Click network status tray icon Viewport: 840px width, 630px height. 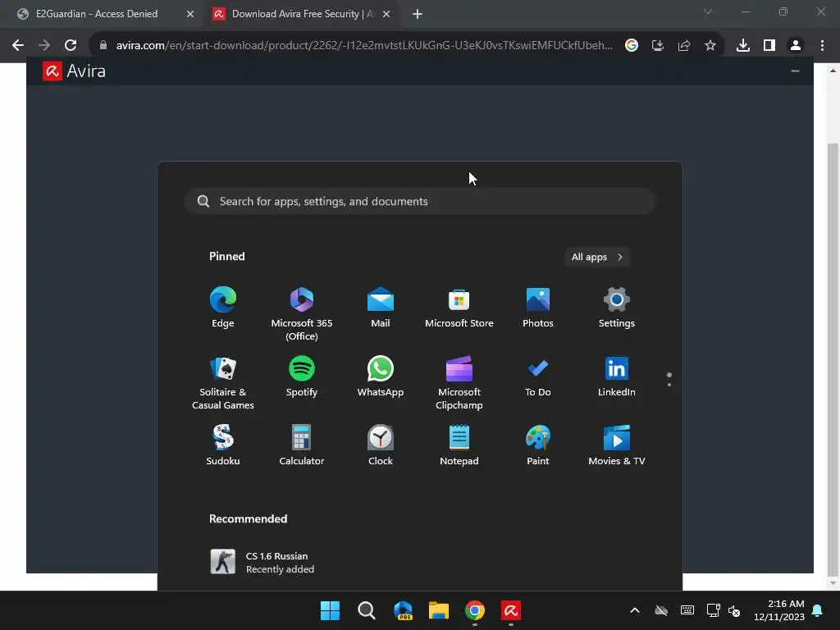point(713,610)
